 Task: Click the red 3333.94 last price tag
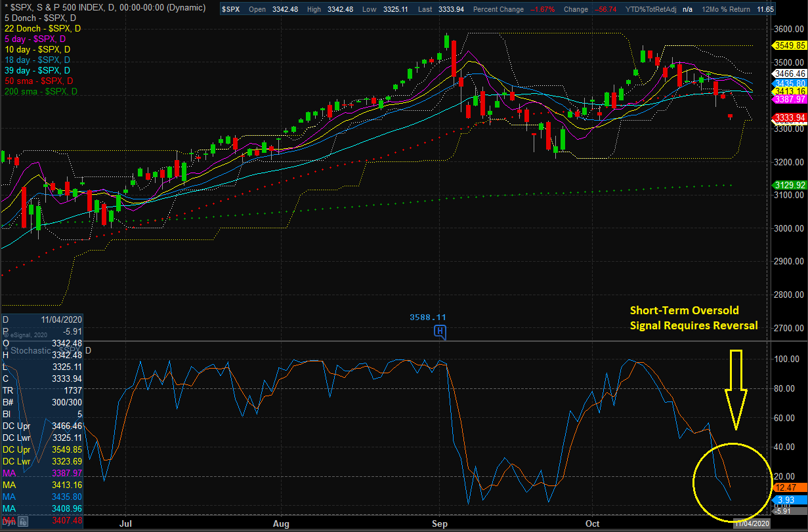pos(790,117)
